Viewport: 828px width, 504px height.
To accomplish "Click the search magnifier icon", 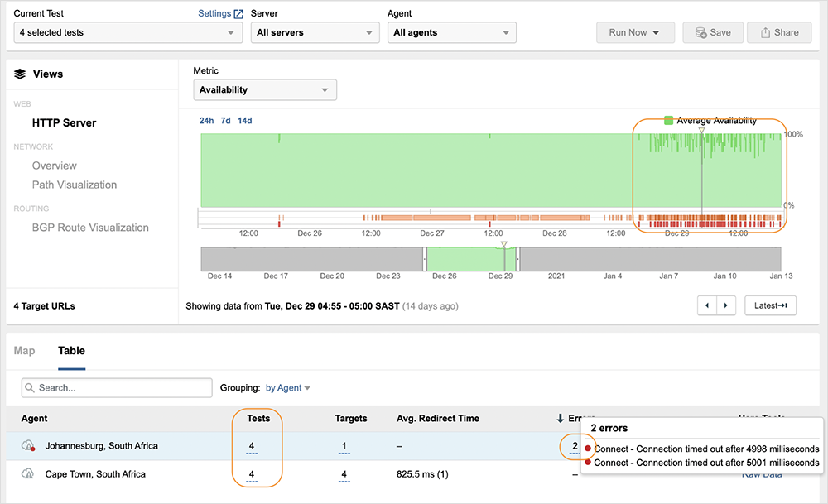I will click(x=29, y=387).
